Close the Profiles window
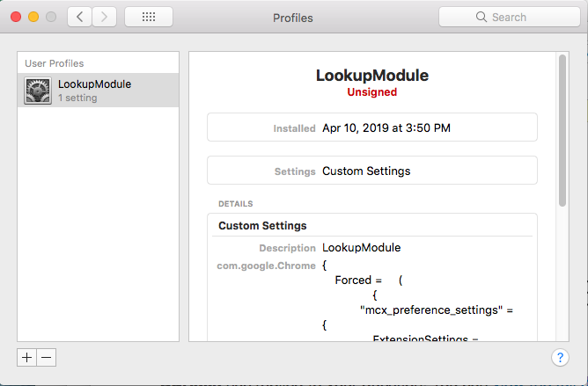 point(17,17)
